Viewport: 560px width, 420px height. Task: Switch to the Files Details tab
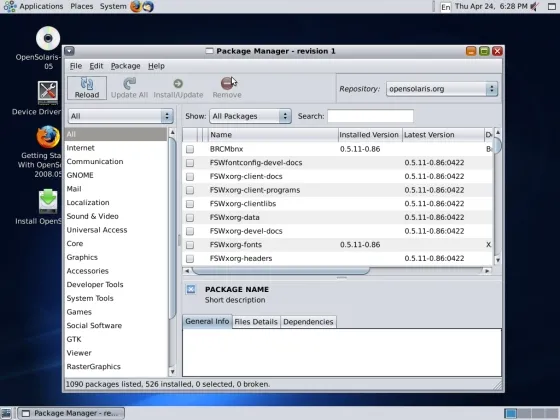click(256, 322)
